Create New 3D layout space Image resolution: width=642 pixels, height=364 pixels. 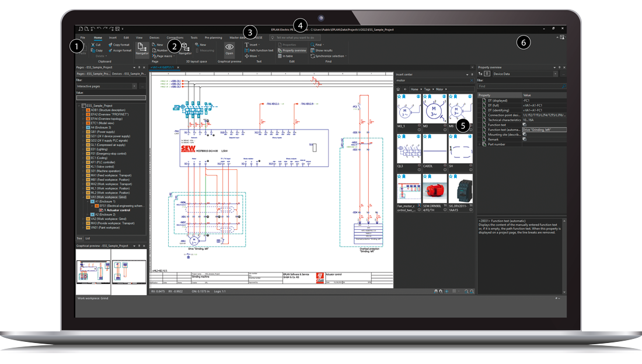[x=201, y=45]
